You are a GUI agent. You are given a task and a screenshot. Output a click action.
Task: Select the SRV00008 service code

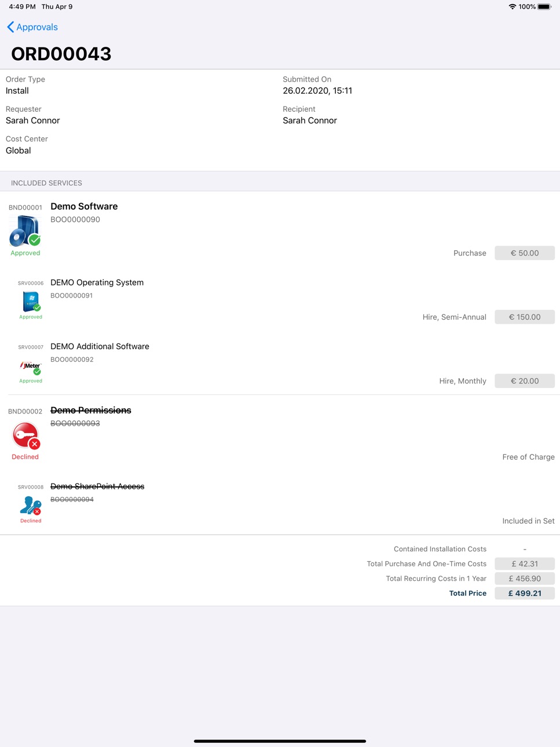point(31,487)
